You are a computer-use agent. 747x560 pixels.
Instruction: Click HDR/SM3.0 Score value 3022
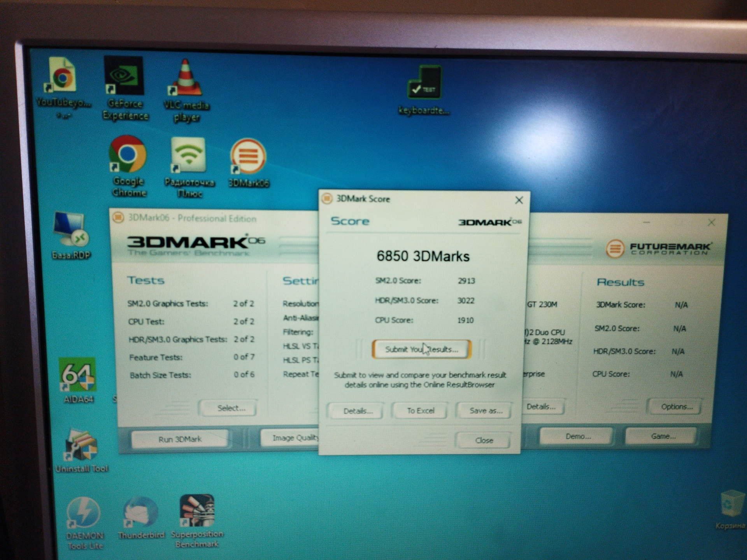click(465, 301)
